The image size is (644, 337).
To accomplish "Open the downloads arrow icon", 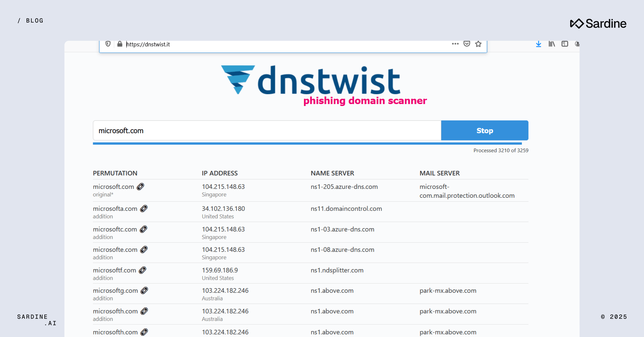I will (x=538, y=44).
